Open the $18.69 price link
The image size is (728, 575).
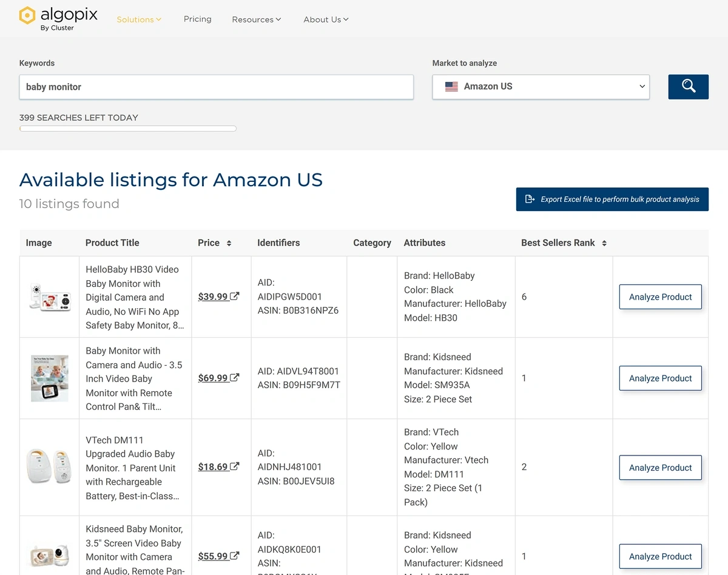pyautogui.click(x=213, y=467)
